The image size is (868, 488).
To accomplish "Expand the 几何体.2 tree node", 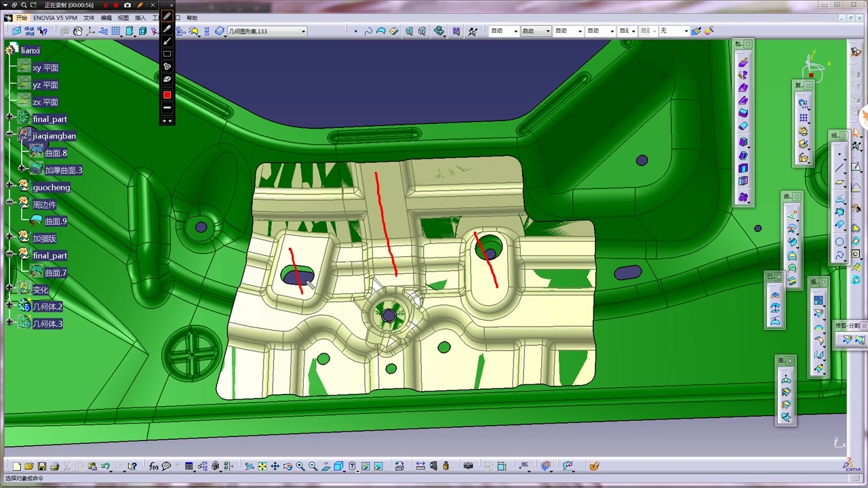I will pos(9,306).
